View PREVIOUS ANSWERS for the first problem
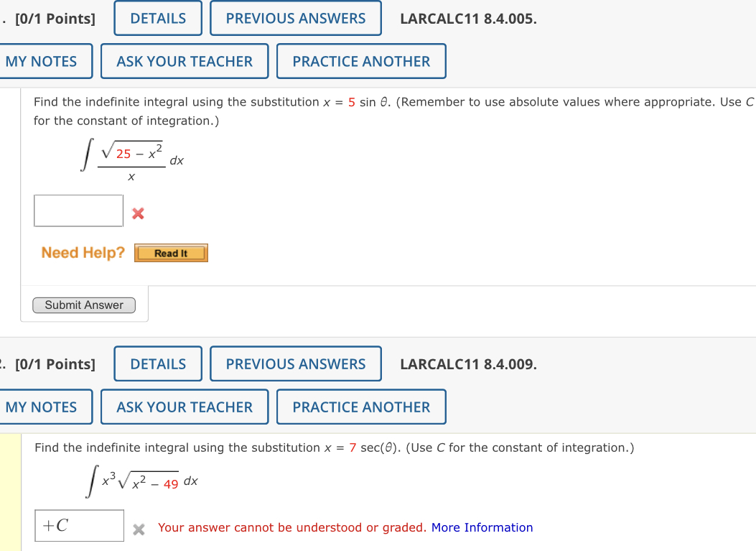This screenshot has width=756, height=551. point(295,18)
